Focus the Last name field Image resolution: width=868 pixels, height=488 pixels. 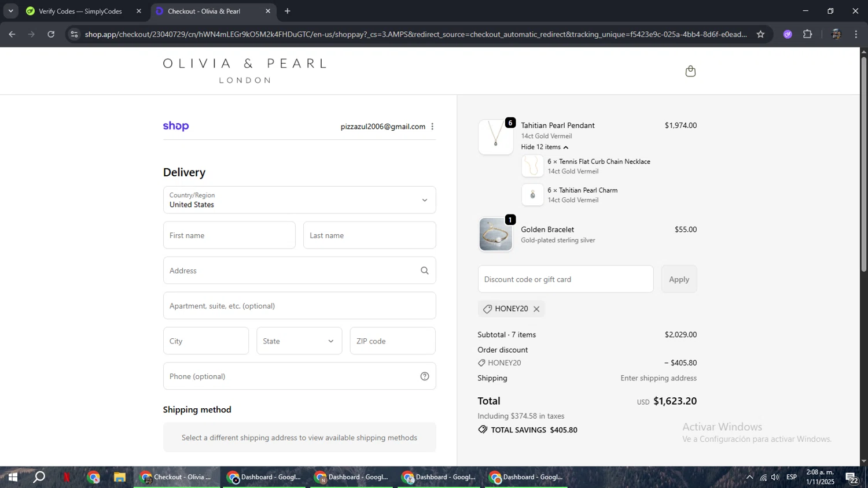369,235
